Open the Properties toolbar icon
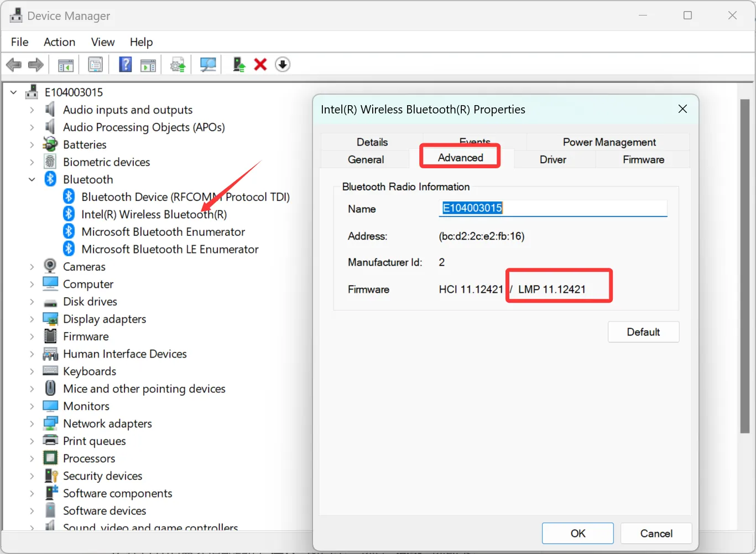The width and height of the screenshot is (756, 554). pyautogui.click(x=96, y=65)
